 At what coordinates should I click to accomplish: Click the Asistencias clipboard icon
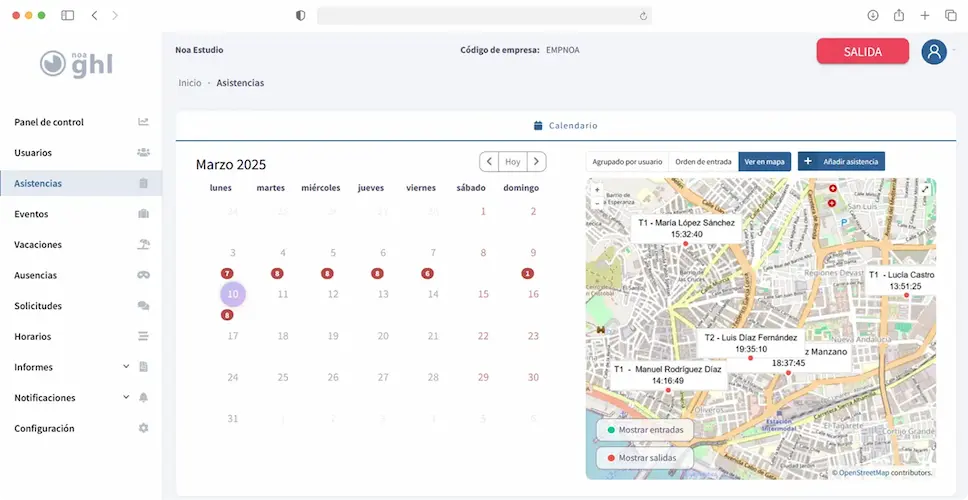143,183
